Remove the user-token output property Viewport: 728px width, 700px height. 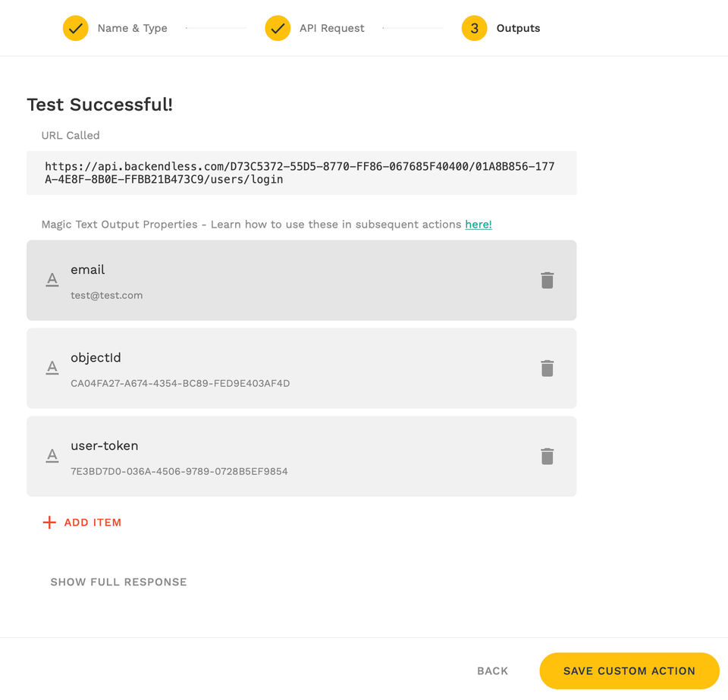(x=547, y=457)
